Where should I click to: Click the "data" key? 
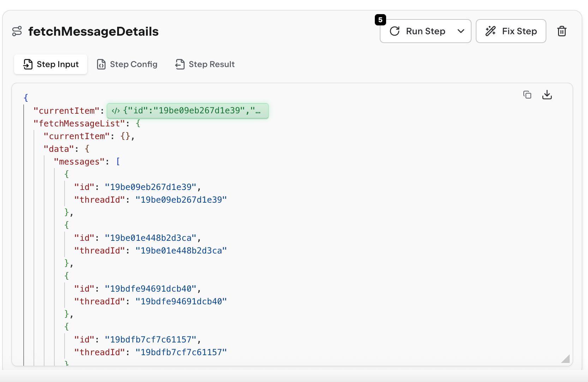[59, 149]
